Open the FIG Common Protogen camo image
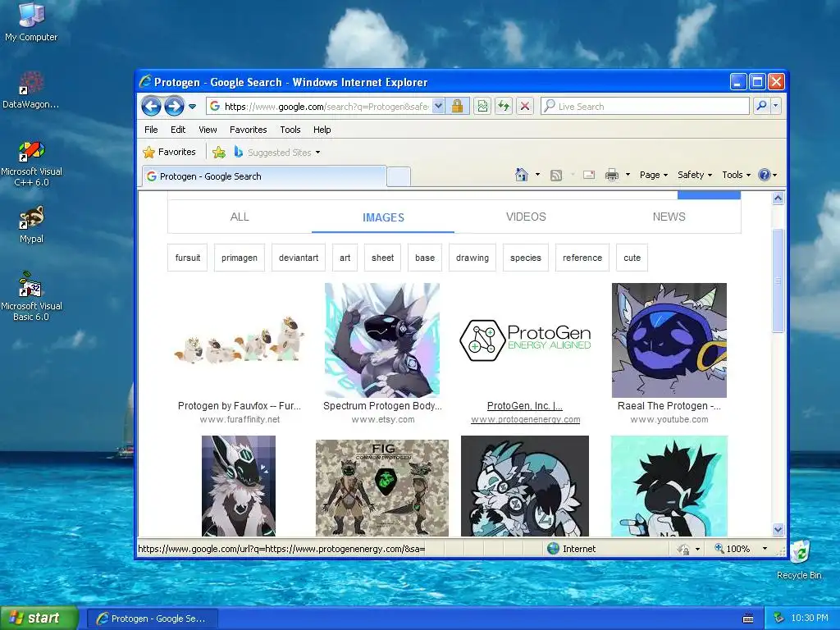Screen dimensions: 840x630 point(382,487)
